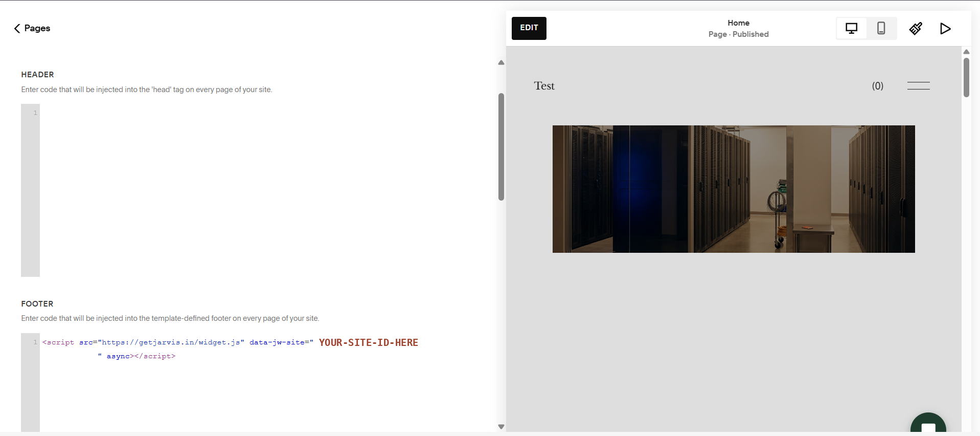The width and height of the screenshot is (980, 436).
Task: Click line number 1 in Footer editor gutter
Action: pos(35,342)
